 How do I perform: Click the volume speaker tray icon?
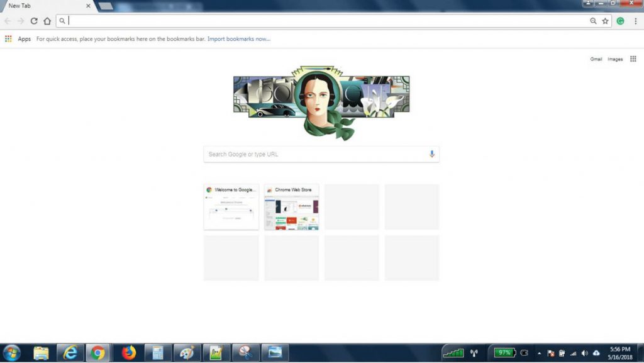(584, 353)
